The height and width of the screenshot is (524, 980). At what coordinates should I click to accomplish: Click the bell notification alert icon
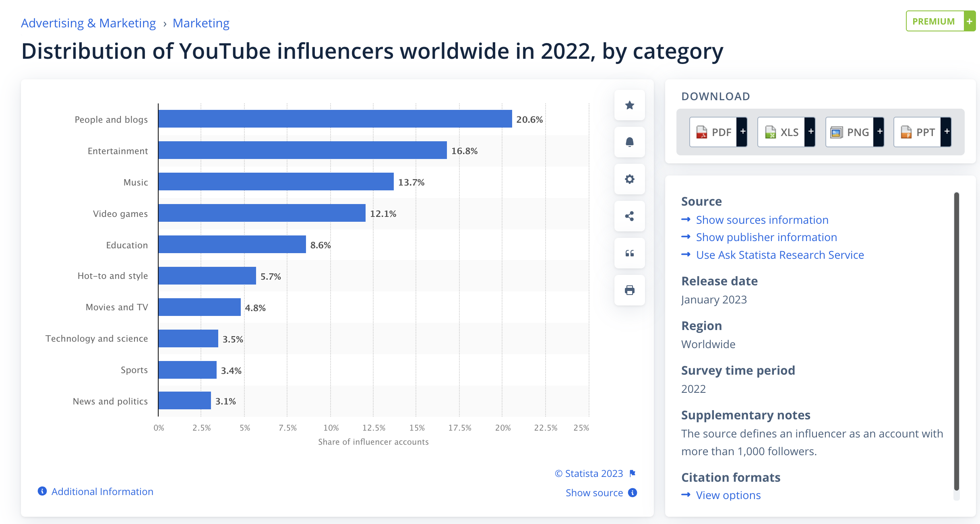[629, 142]
